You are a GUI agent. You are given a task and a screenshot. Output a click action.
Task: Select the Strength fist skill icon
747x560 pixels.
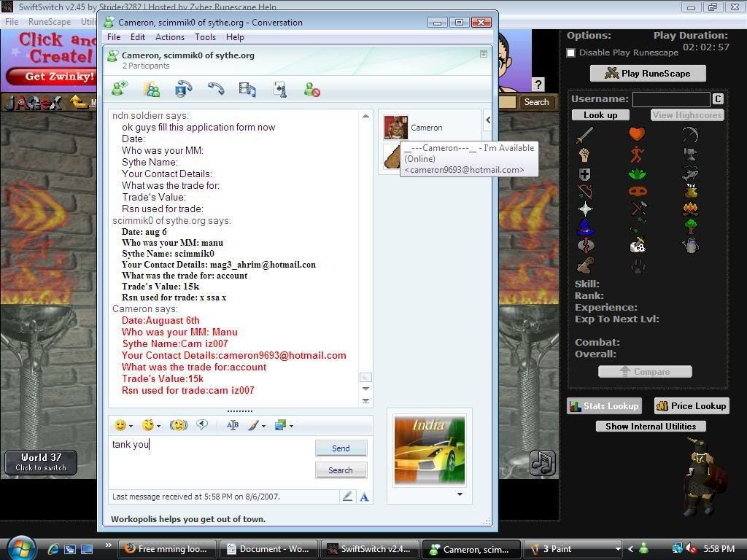pyautogui.click(x=584, y=155)
